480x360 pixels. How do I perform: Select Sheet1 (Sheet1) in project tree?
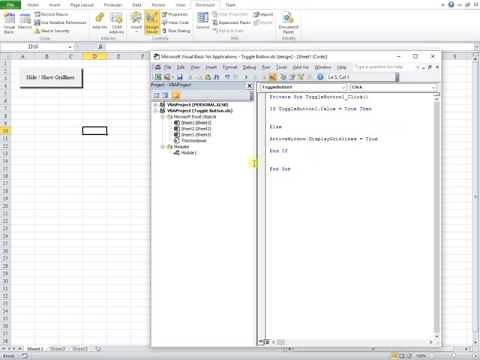pos(196,123)
